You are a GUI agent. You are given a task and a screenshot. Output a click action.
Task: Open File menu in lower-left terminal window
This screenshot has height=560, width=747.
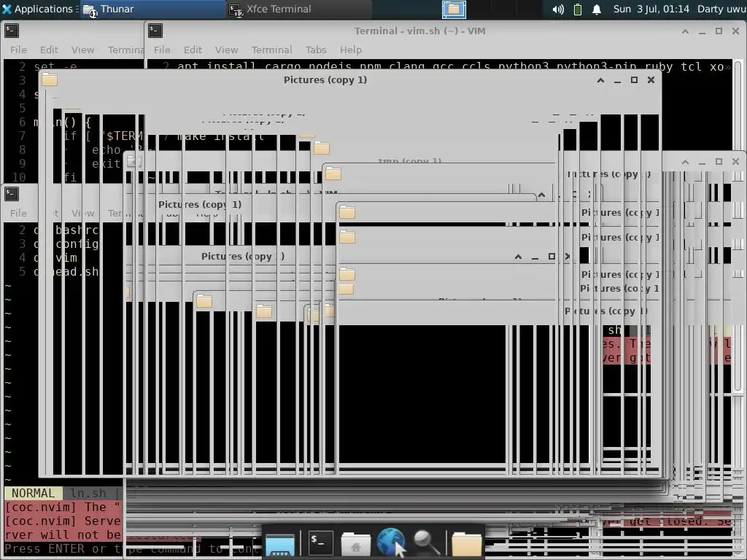18,213
